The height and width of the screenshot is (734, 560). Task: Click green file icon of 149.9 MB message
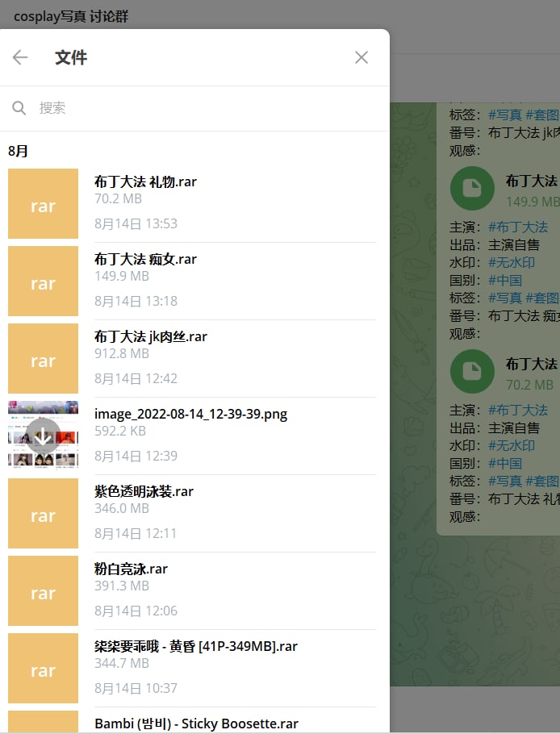(472, 188)
